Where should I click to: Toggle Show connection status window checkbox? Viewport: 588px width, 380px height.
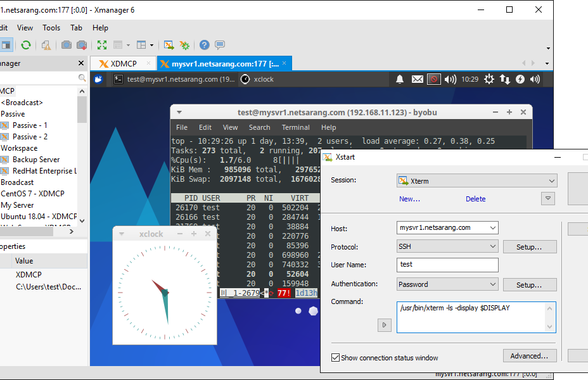tap(336, 357)
